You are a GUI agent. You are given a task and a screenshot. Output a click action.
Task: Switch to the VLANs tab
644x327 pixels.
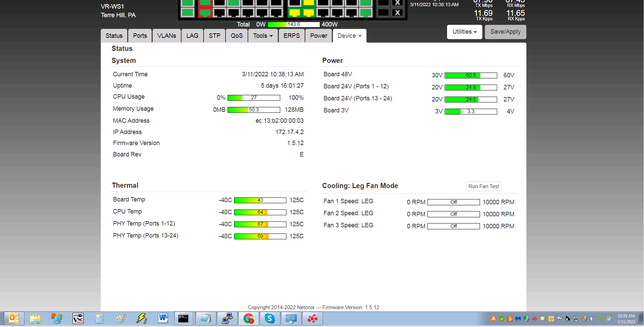(x=166, y=36)
